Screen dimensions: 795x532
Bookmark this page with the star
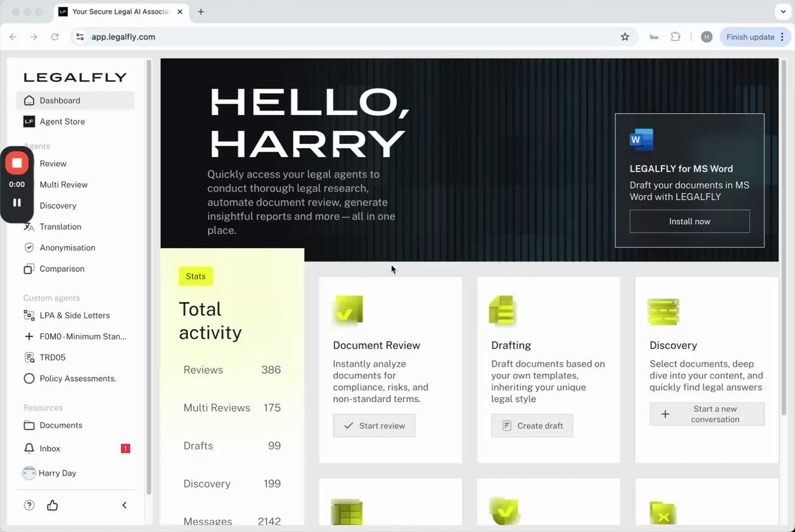[x=625, y=37]
